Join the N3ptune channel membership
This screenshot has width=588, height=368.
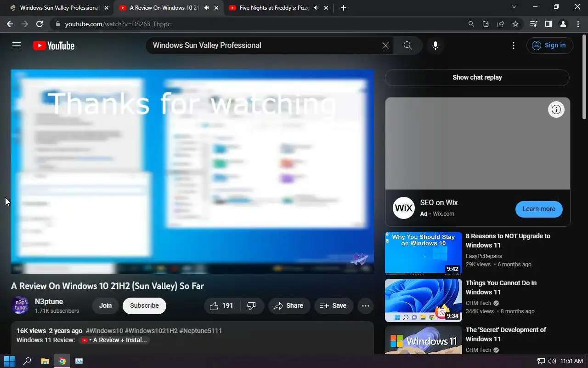[106, 306]
